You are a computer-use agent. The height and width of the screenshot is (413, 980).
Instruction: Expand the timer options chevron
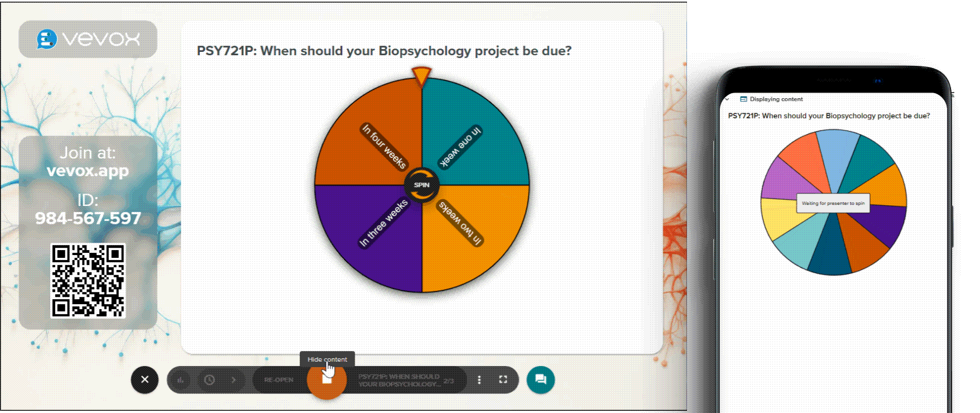tap(233, 380)
